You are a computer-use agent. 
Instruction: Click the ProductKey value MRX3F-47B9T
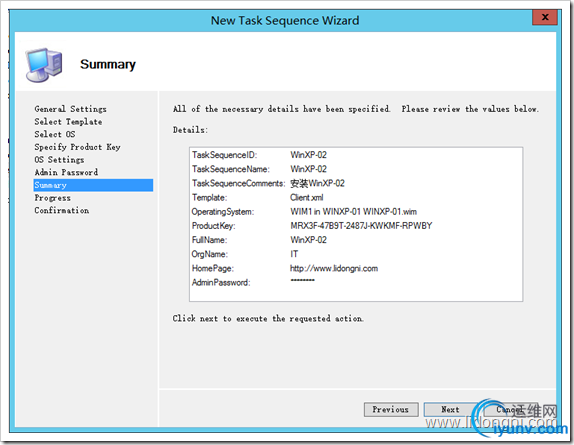[361, 226]
